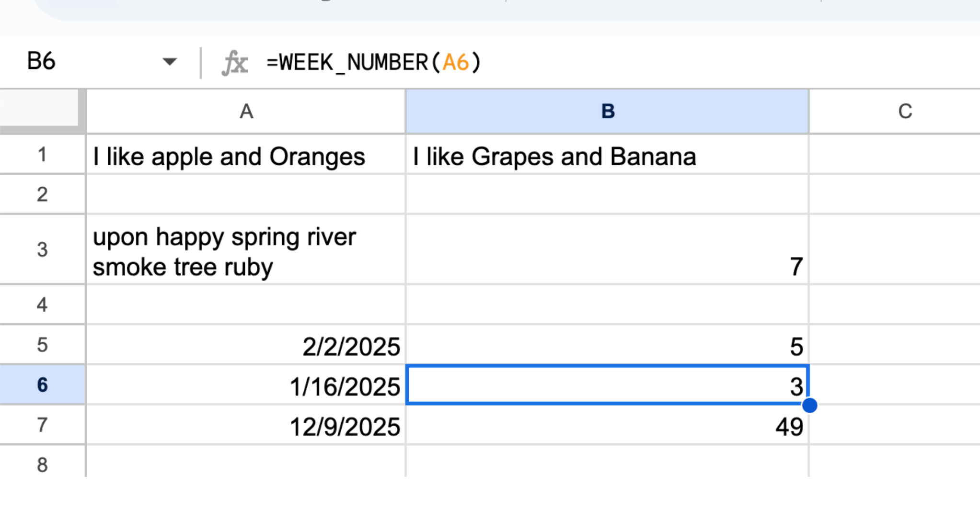This screenshot has height=530, width=980.
Task: Click the cell "I like apple and Oranges"
Action: coord(246,156)
